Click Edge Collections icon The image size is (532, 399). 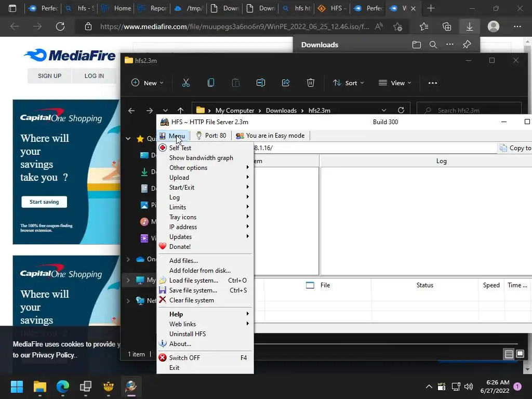tap(447, 26)
